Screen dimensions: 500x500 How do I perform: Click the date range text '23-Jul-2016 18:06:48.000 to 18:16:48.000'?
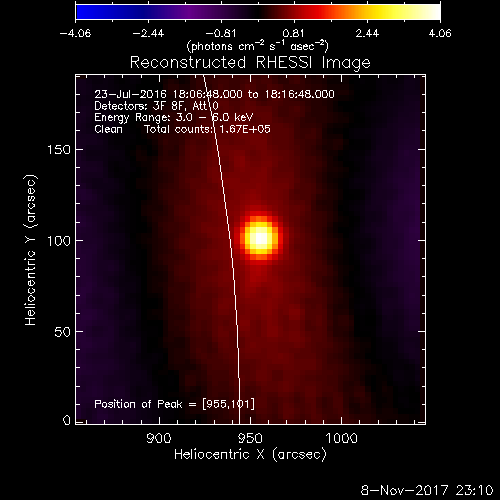tap(214, 94)
